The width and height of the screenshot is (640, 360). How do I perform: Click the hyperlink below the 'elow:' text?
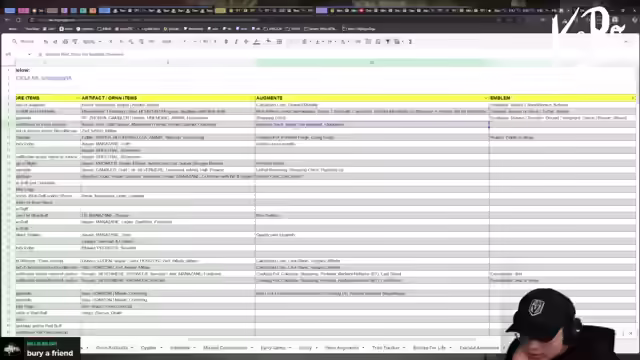tap(44, 78)
